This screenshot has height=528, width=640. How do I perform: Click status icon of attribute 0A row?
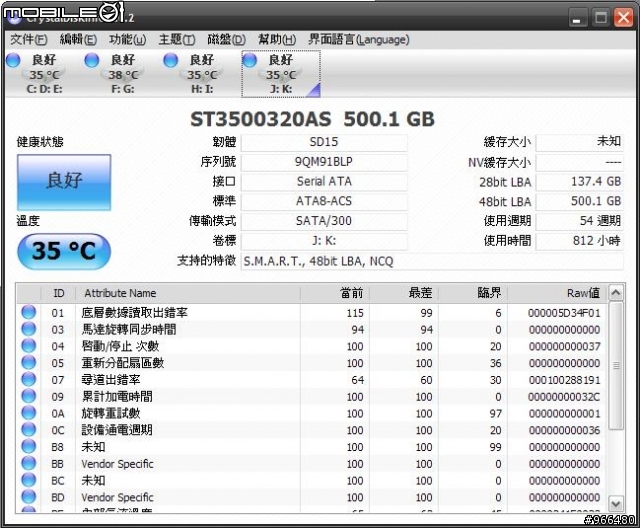point(29,413)
